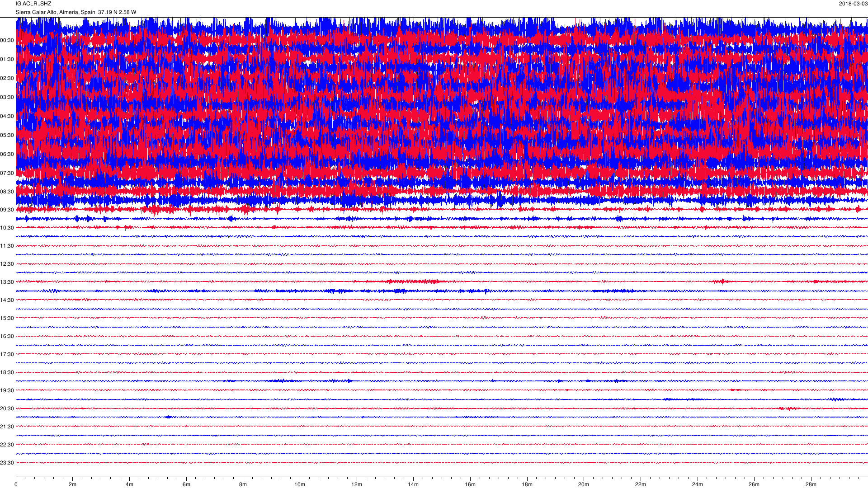The image size is (868, 488).
Task: Click the 14m tick on the time axis
Action: (413, 485)
